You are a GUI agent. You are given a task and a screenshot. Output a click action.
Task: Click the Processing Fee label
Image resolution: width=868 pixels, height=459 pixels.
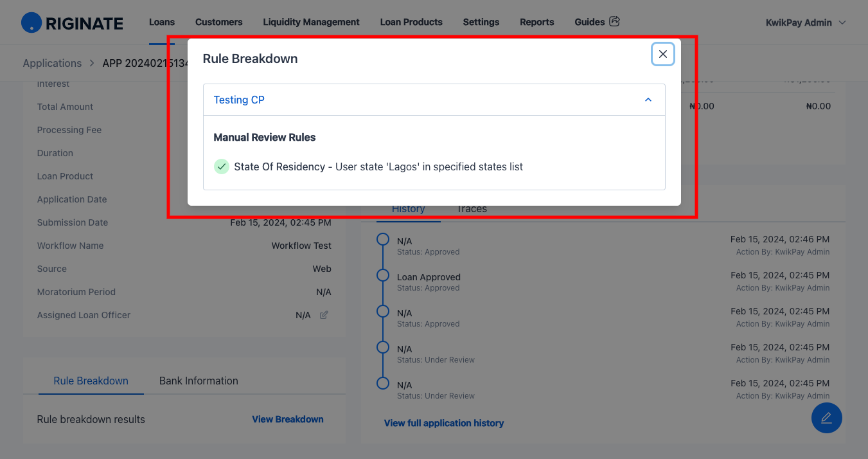(69, 130)
